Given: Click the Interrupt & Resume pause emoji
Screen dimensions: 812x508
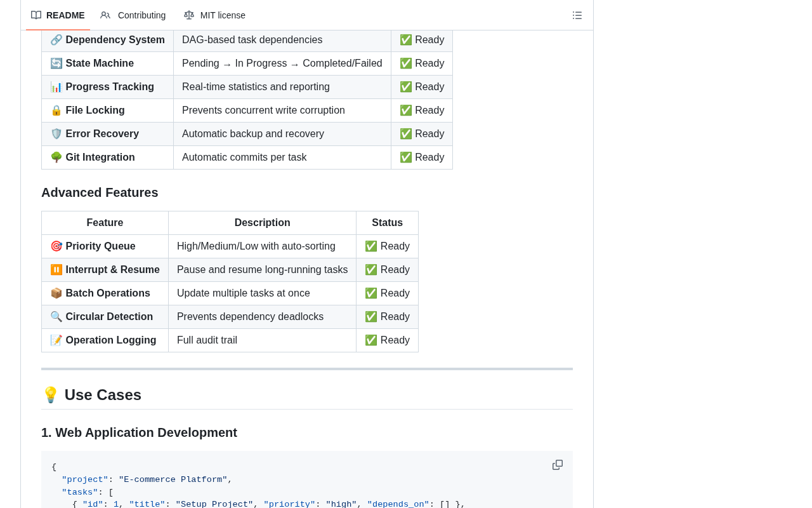Looking at the screenshot, I should (x=56, y=270).
